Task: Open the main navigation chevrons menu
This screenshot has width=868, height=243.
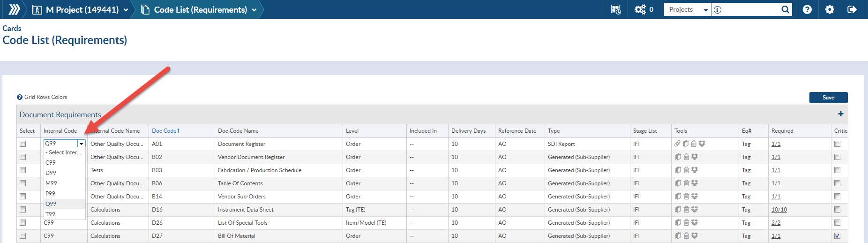Action: (x=14, y=9)
